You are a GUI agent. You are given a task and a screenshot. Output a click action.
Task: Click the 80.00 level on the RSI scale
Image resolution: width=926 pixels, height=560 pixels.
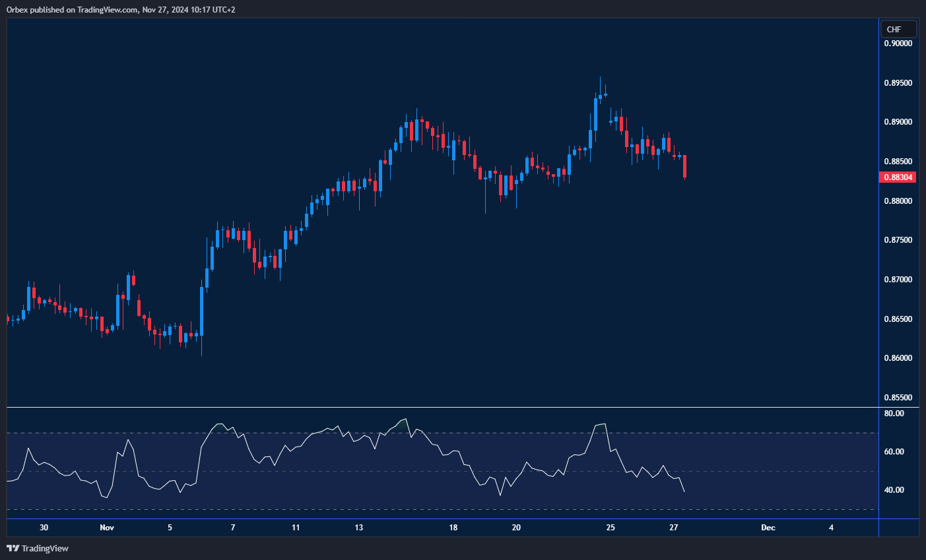[894, 414]
